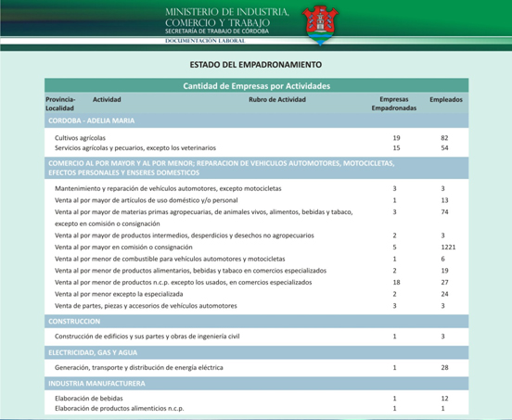Image resolution: width=512 pixels, height=420 pixels.
Task: Select the 'ELECTRICIDAD, GAS Y AGUA' section header
Action: (256, 352)
